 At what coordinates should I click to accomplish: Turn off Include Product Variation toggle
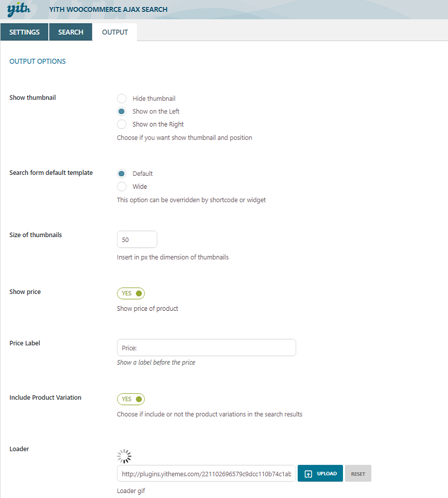coord(131,399)
